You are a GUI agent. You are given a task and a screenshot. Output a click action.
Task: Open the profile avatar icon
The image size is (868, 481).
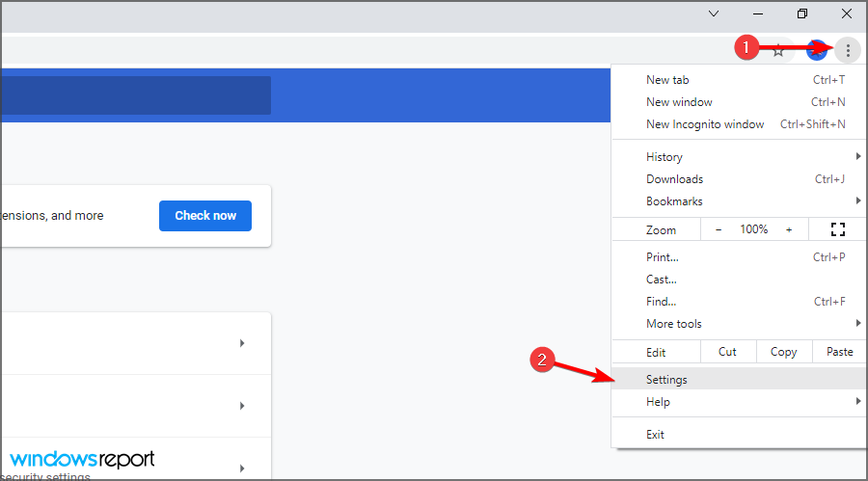[x=817, y=50]
